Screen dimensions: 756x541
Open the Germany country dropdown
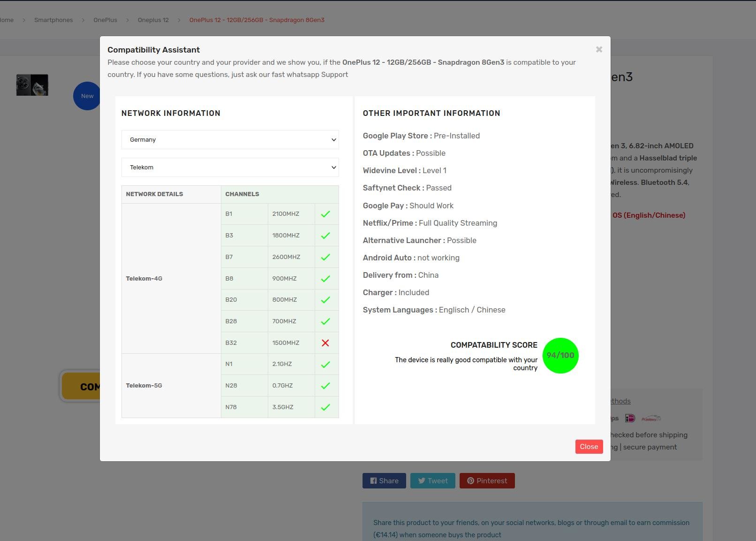[x=230, y=139]
